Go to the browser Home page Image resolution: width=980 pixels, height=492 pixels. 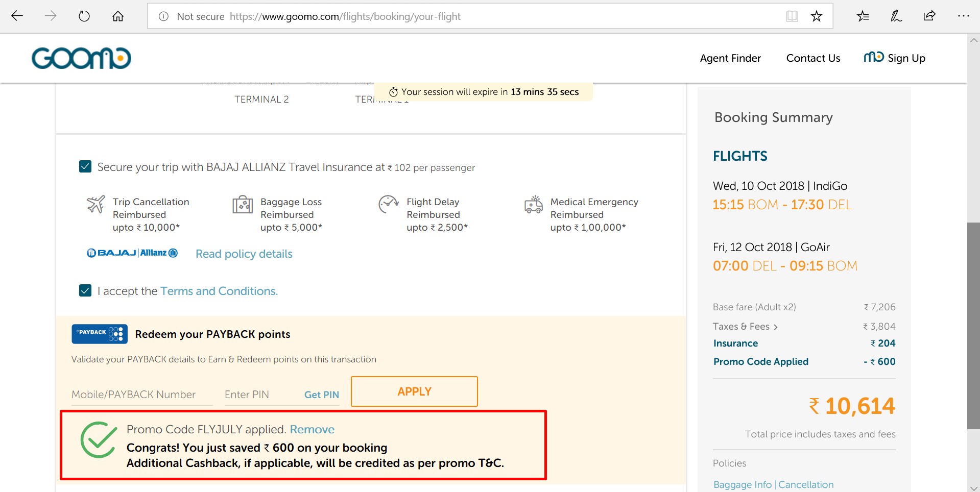(x=118, y=16)
